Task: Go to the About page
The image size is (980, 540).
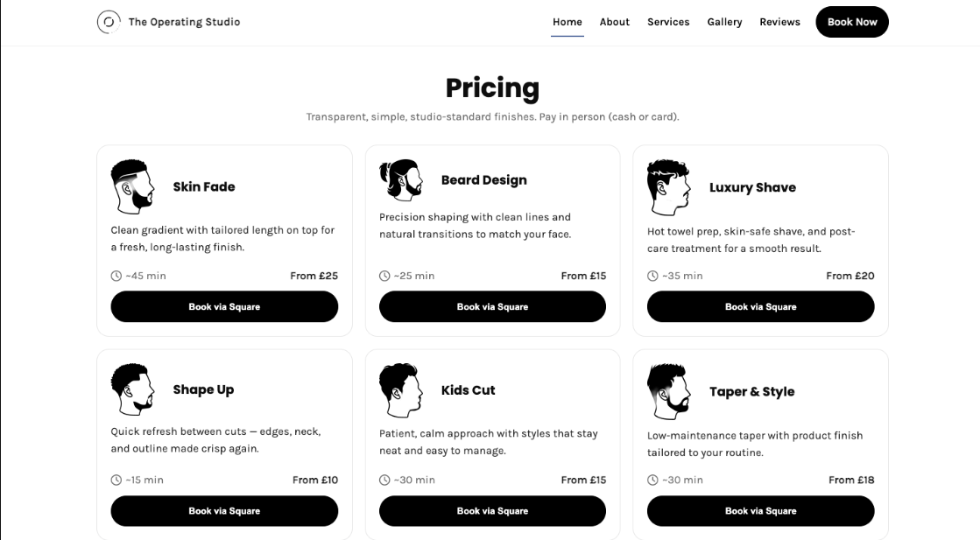Action: tap(615, 22)
